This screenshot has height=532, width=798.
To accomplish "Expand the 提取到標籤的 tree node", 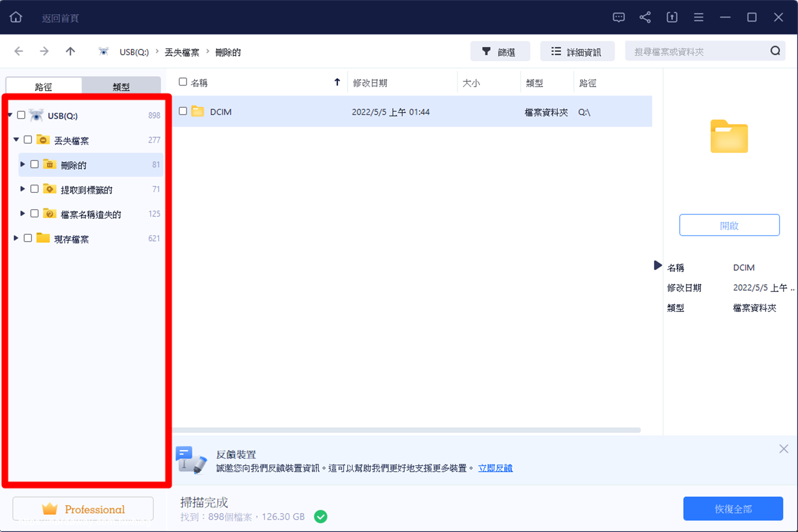I will point(22,189).
